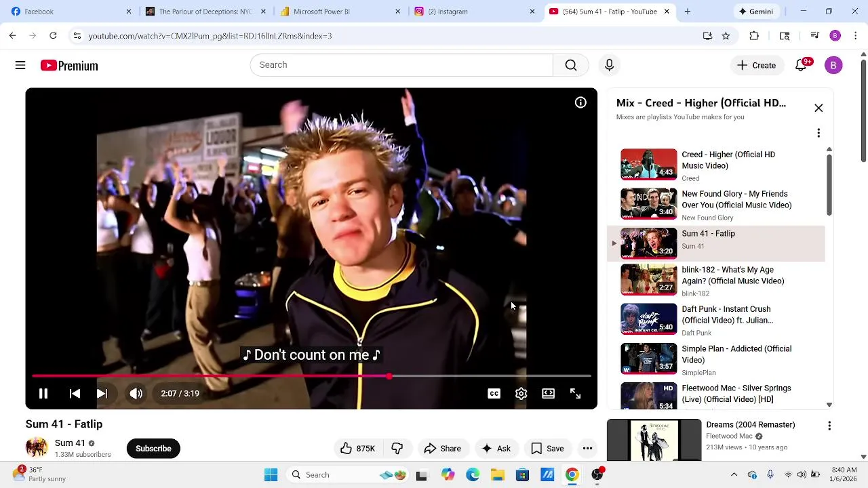The height and width of the screenshot is (488, 868).
Task: Bookmark this page star icon
Action: pos(726,36)
